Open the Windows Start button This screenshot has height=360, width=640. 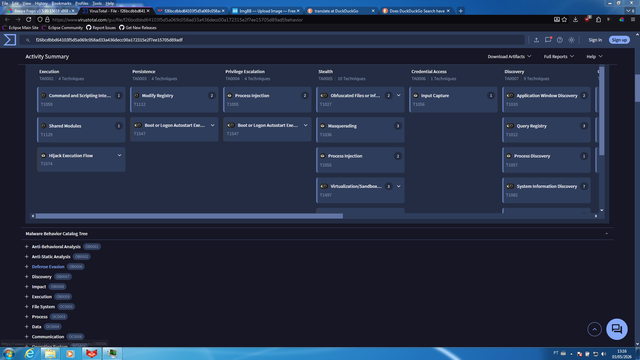tap(9, 353)
